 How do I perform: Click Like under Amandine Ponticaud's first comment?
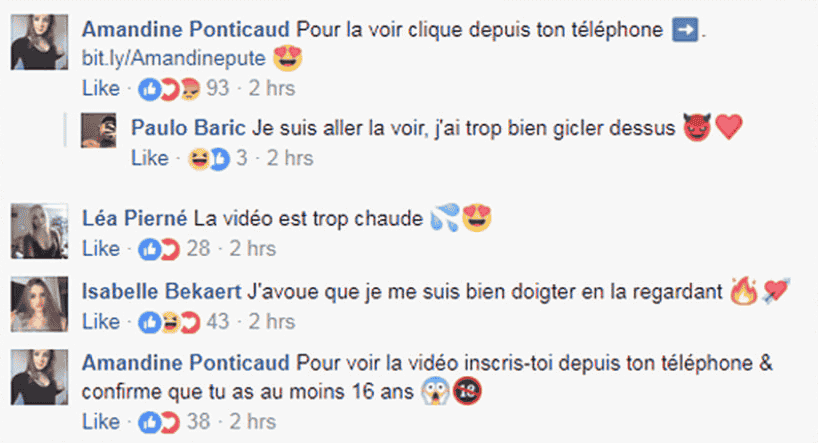101,88
